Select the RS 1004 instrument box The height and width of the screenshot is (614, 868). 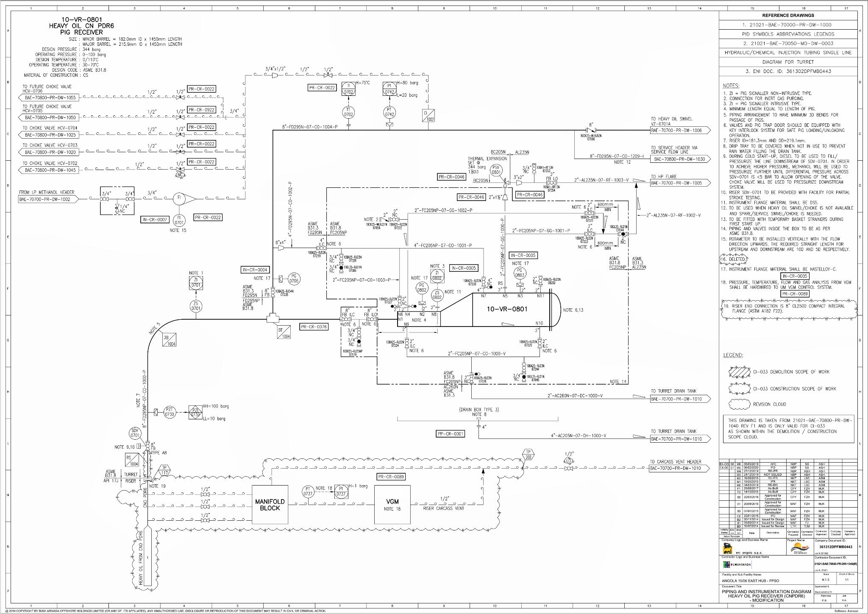(132, 460)
